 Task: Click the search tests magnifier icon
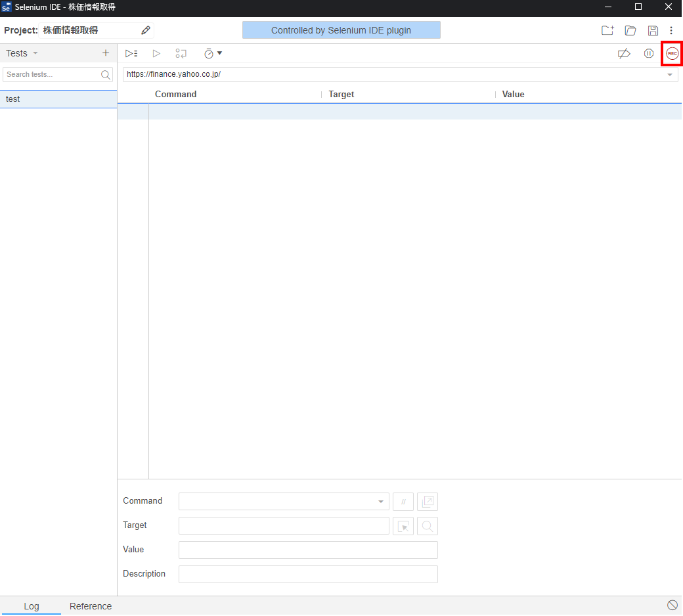coord(106,74)
